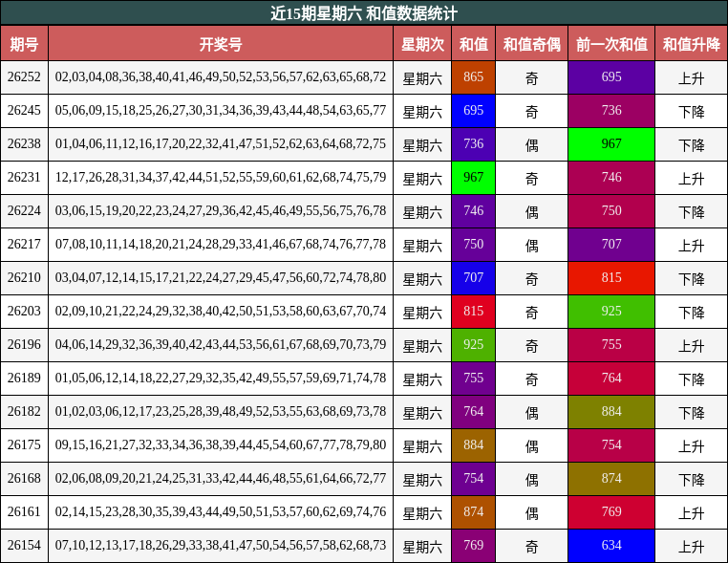
Task: Click the title 近15期星期六 和值数据统计
Action: (x=364, y=13)
